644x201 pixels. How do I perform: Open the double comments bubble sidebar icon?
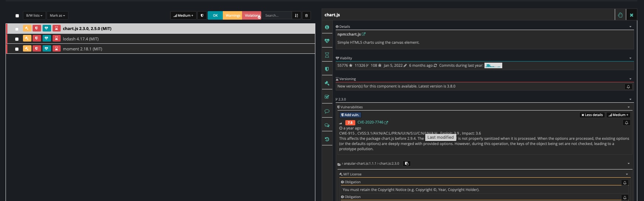point(327,125)
